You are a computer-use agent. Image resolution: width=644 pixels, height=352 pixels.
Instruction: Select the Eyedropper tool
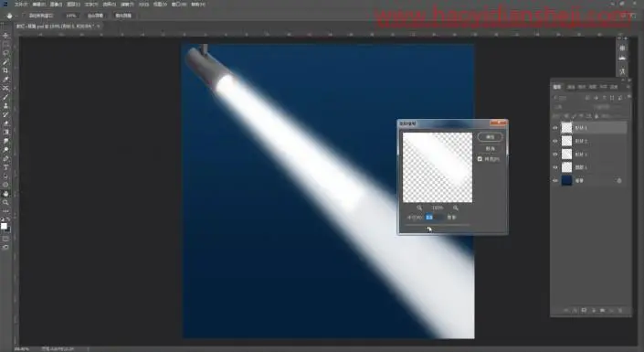click(x=5, y=79)
